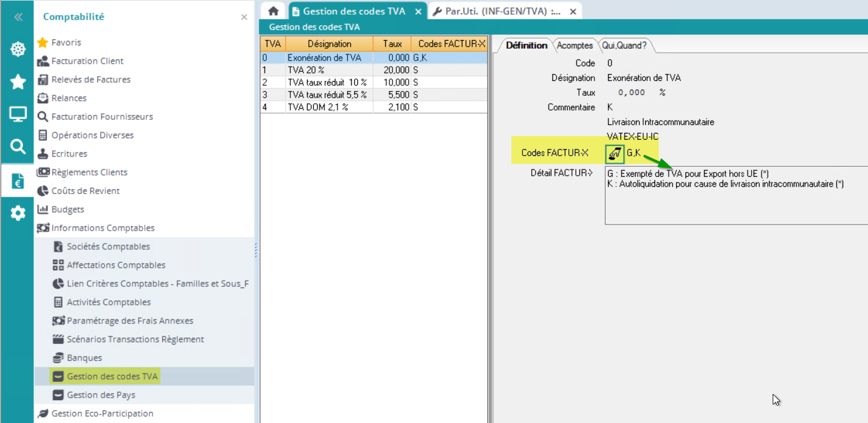Select the TVA 20 % row

(328, 70)
